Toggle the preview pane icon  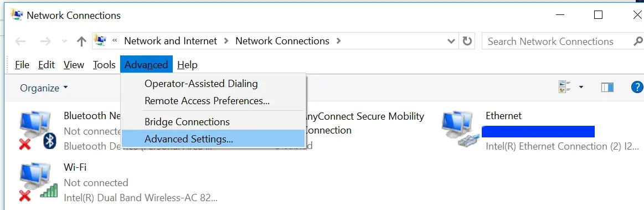tap(607, 87)
